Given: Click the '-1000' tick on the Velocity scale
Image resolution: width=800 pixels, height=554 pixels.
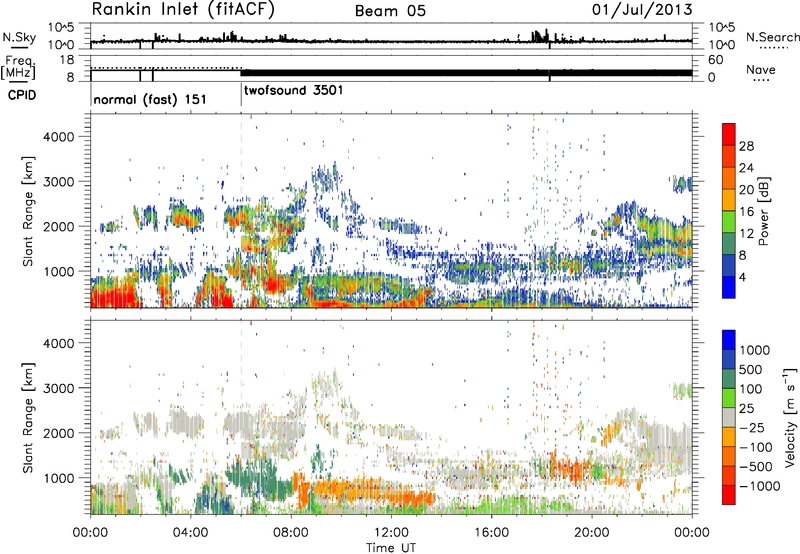Looking at the screenshot, I should pyautogui.click(x=759, y=486).
